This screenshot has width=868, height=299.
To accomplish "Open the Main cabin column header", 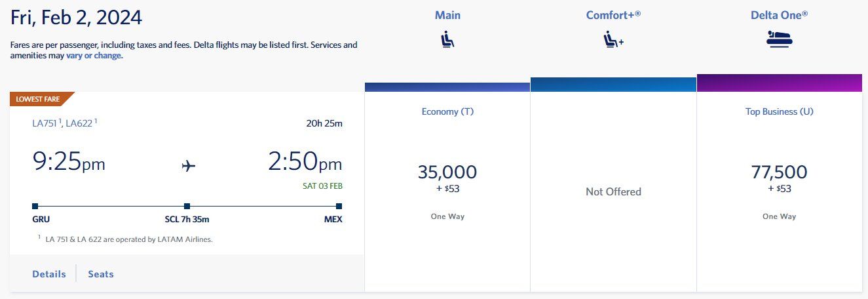I will coord(447,15).
